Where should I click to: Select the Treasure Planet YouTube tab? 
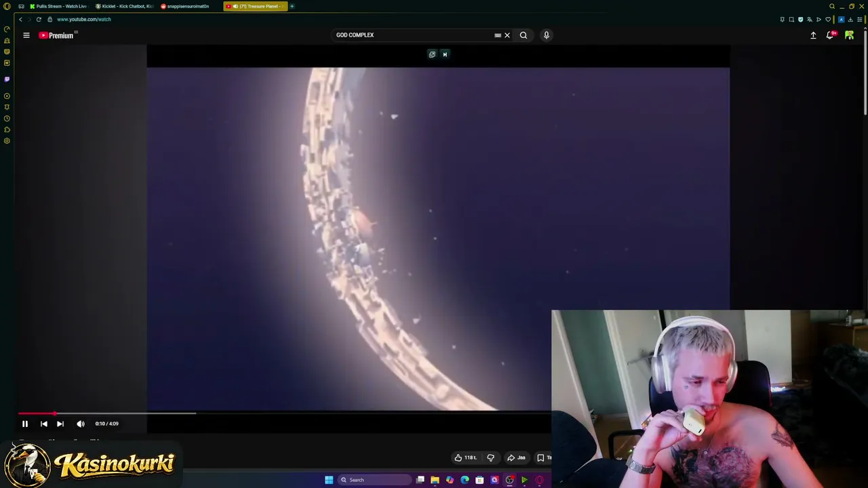tap(256, 6)
